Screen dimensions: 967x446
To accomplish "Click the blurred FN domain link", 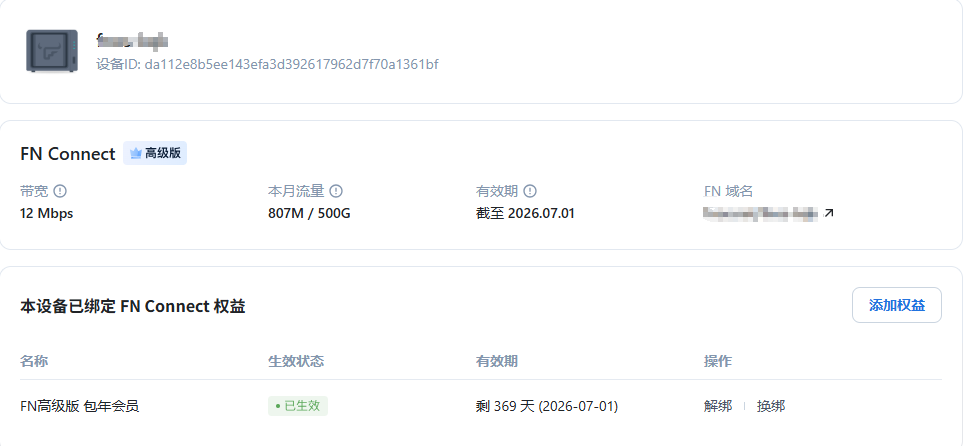I will (761, 213).
